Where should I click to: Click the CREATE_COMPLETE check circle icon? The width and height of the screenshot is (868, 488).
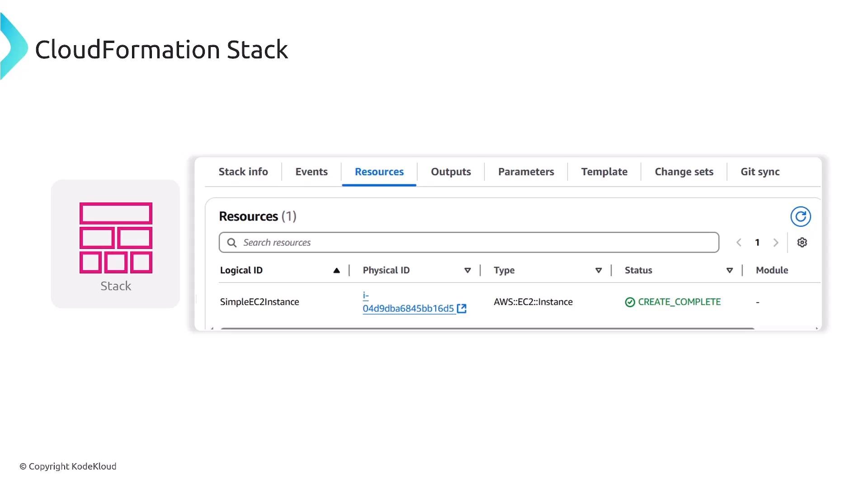630,302
